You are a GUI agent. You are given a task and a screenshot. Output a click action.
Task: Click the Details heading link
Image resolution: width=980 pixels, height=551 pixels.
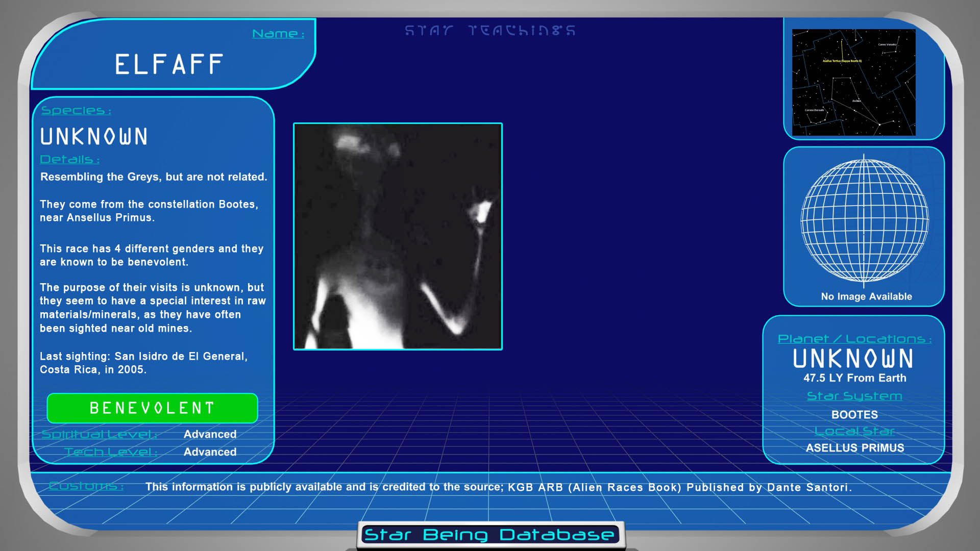click(69, 160)
